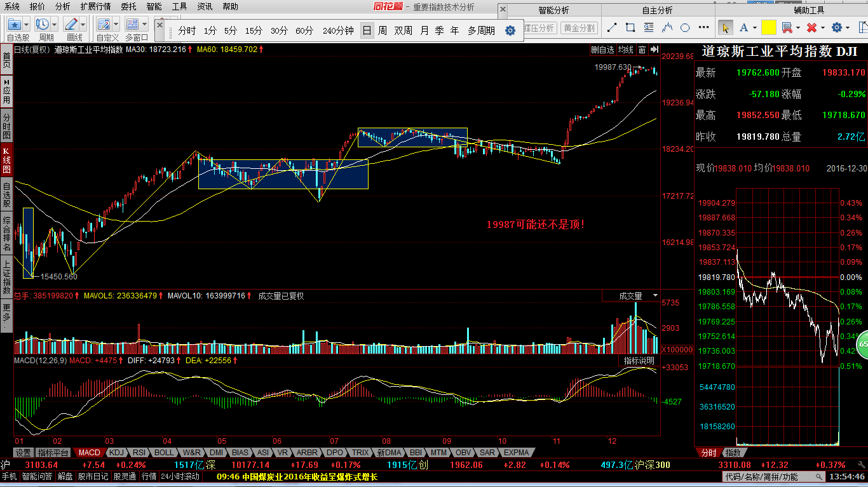This screenshot has width=868, height=487.
Task: Switch to the 指数 tab
Action: 733,453
